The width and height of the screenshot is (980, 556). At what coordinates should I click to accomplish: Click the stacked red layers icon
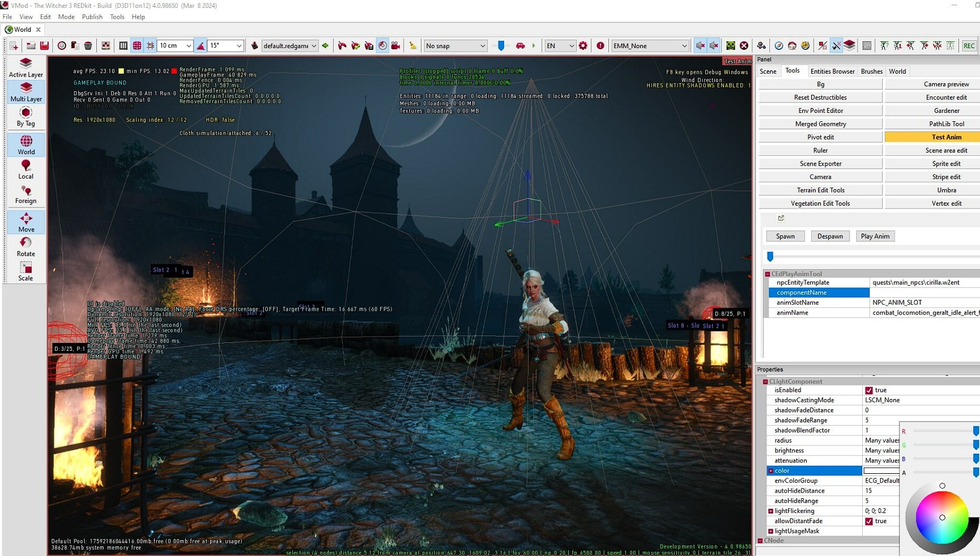pos(849,46)
